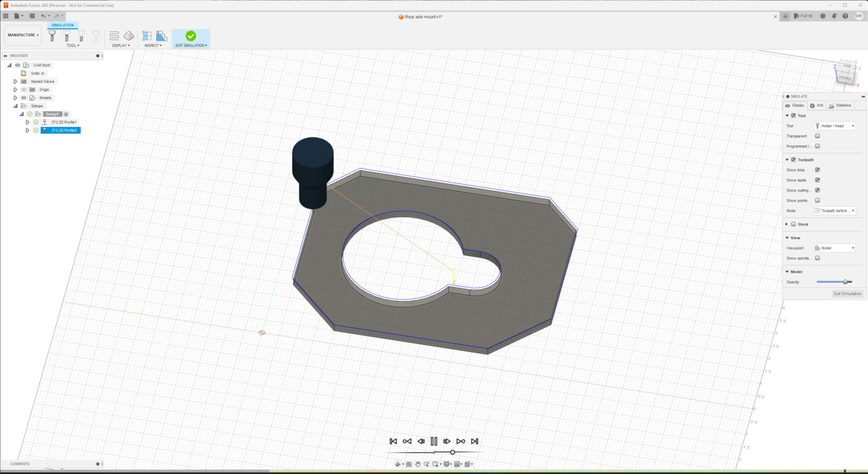The image size is (868, 474).
Task: Jump to the end of simulation
Action: (474, 441)
